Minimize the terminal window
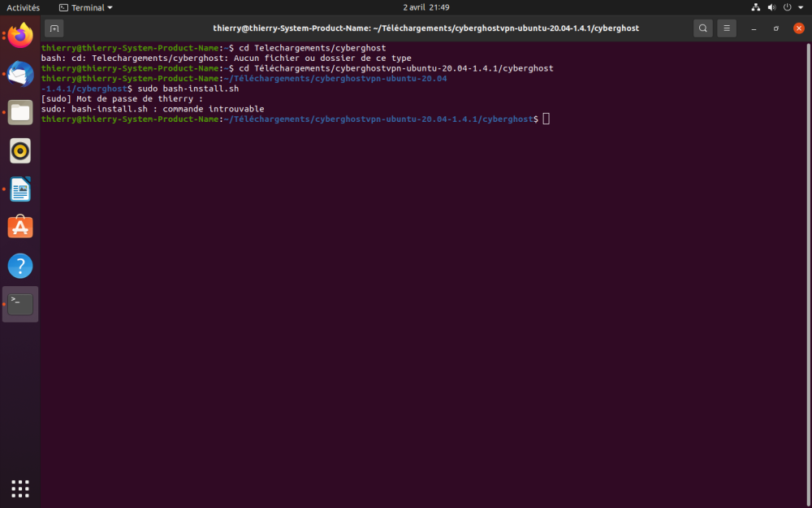Screen dimensions: 812x508 click(754, 28)
